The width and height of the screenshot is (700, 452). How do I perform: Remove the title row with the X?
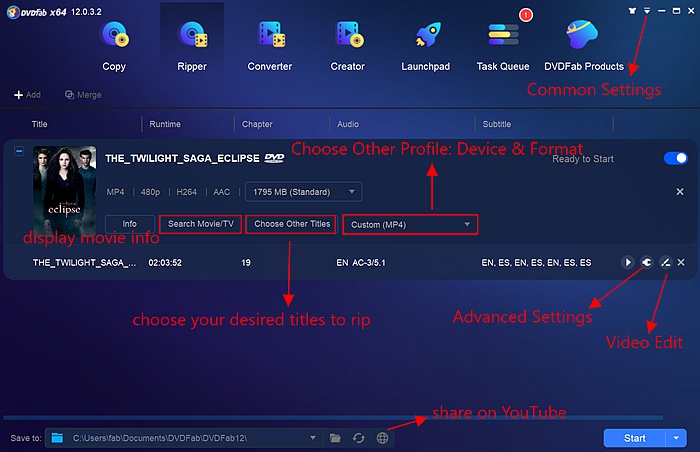click(x=681, y=263)
